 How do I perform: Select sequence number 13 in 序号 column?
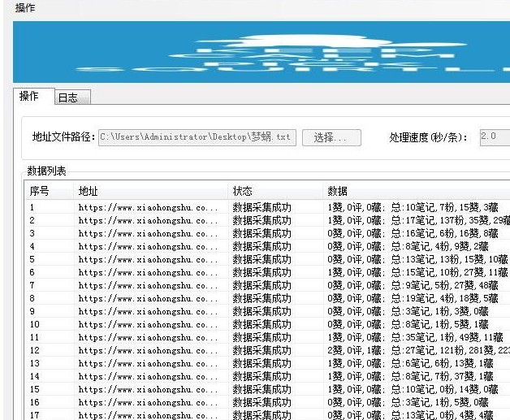pos(35,363)
